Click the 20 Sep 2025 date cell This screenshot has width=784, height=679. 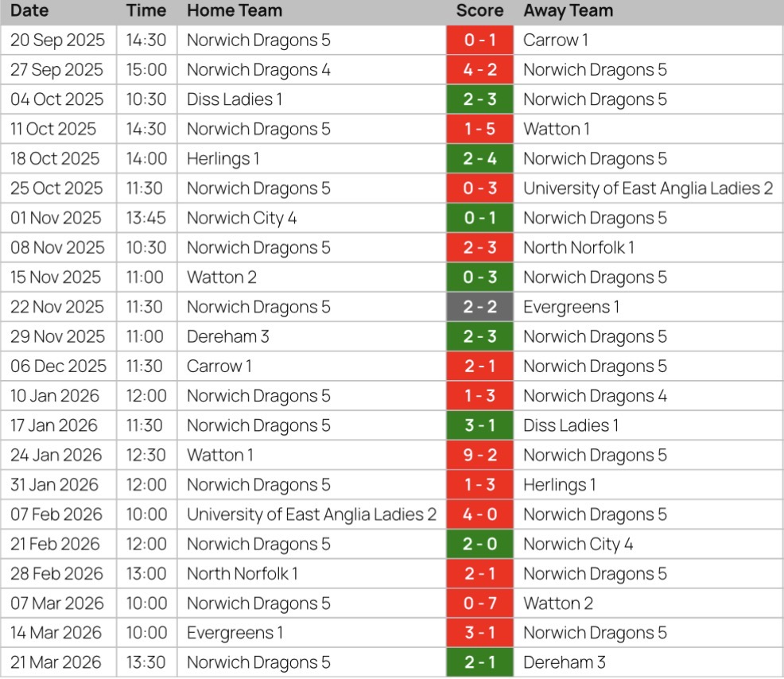point(57,41)
